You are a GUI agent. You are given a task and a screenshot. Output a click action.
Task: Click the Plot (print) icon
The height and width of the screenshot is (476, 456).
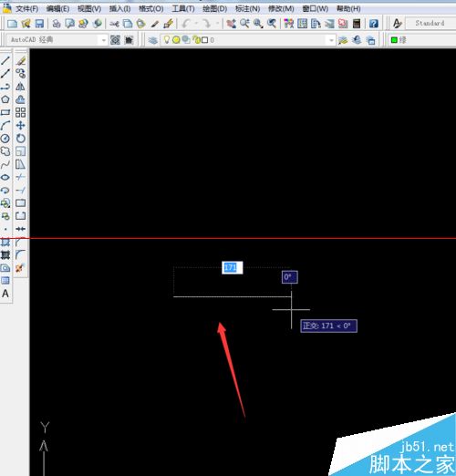[57, 24]
